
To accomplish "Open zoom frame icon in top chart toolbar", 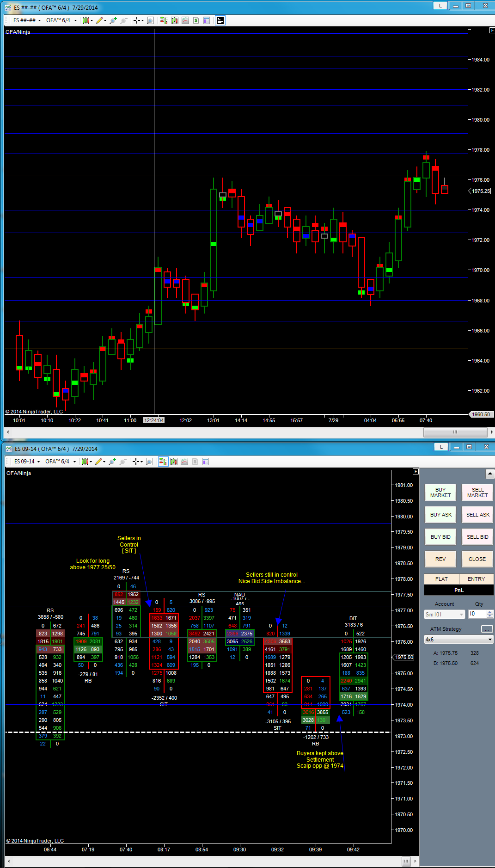I will pyautogui.click(x=150, y=20).
